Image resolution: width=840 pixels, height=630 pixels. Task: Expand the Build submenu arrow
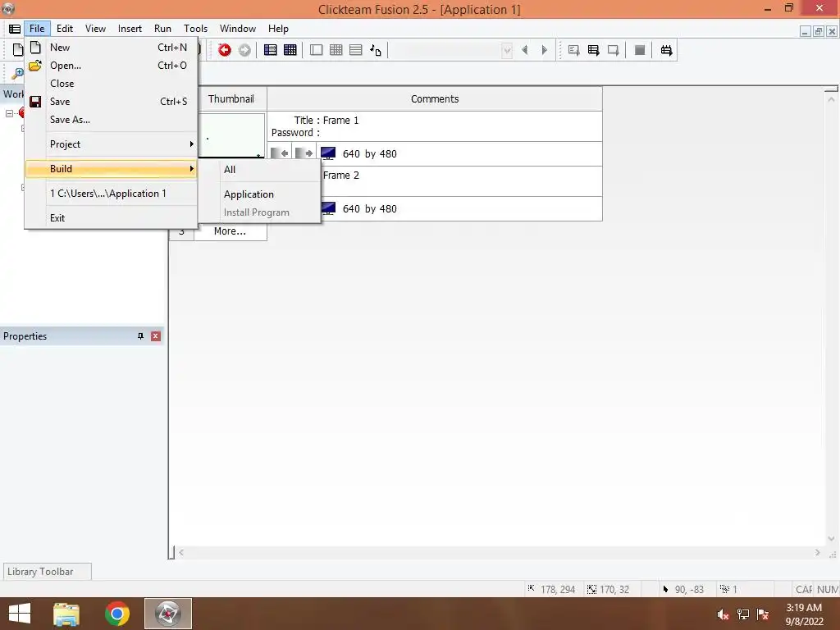[x=191, y=169]
